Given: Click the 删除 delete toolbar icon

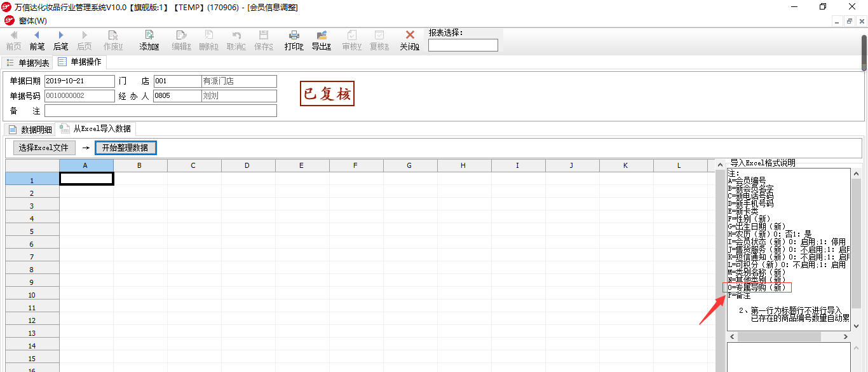Looking at the screenshot, I should pyautogui.click(x=208, y=41).
